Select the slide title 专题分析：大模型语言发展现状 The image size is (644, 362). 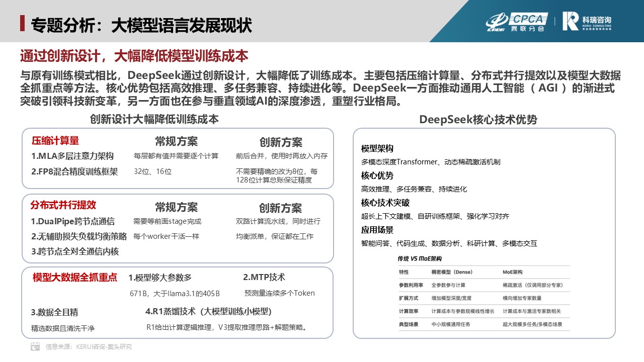pyautogui.click(x=141, y=24)
